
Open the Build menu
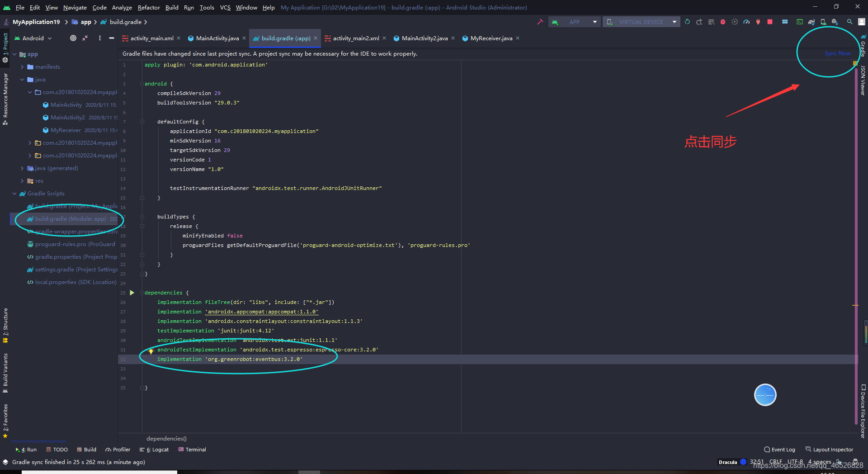coord(172,7)
